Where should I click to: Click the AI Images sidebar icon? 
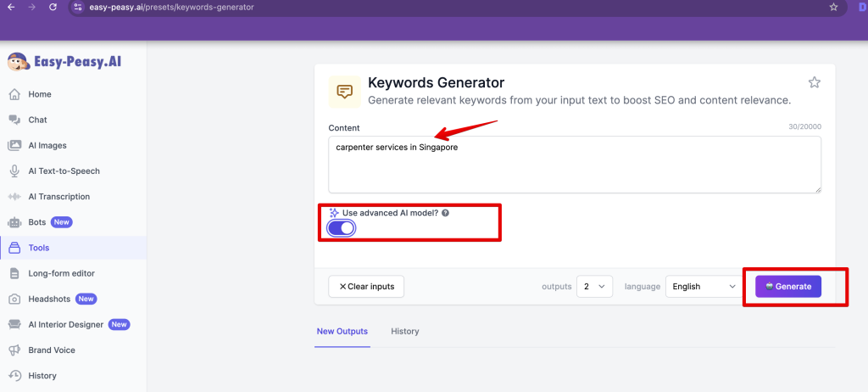click(14, 145)
